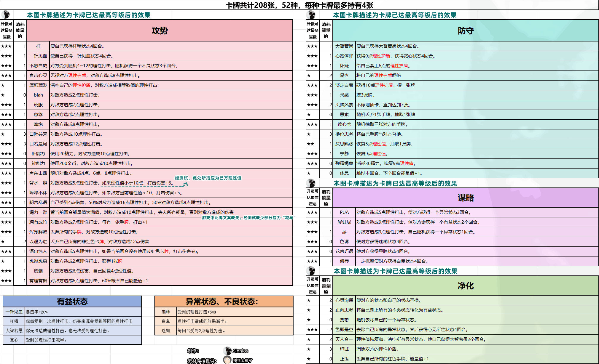The image size is (599, 364).
Task: Click the 正向思考 card name
Action: click(x=344, y=310)
